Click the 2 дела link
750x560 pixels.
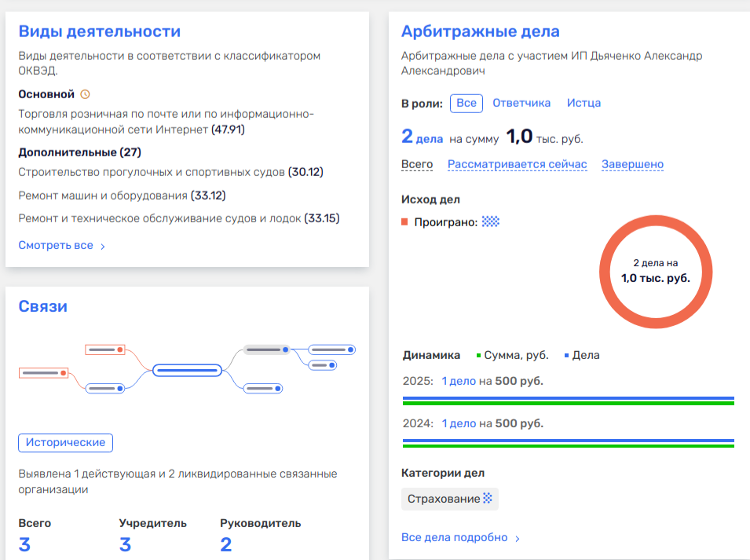[x=423, y=137]
